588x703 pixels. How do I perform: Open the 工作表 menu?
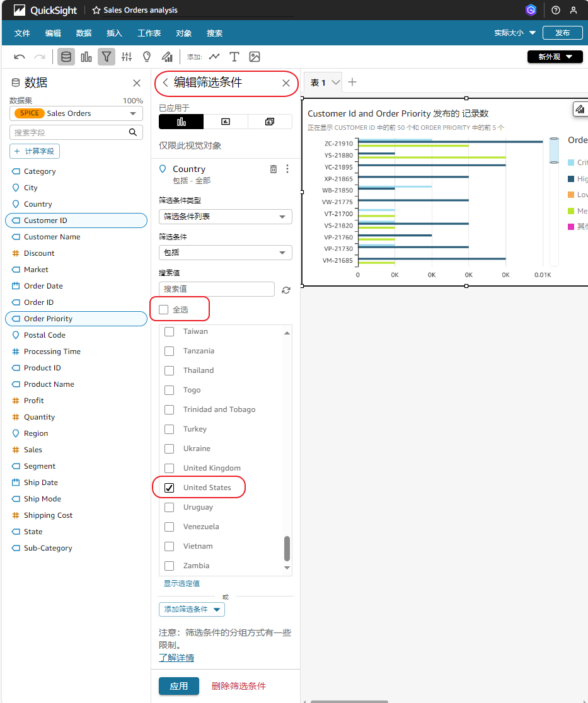tap(149, 33)
